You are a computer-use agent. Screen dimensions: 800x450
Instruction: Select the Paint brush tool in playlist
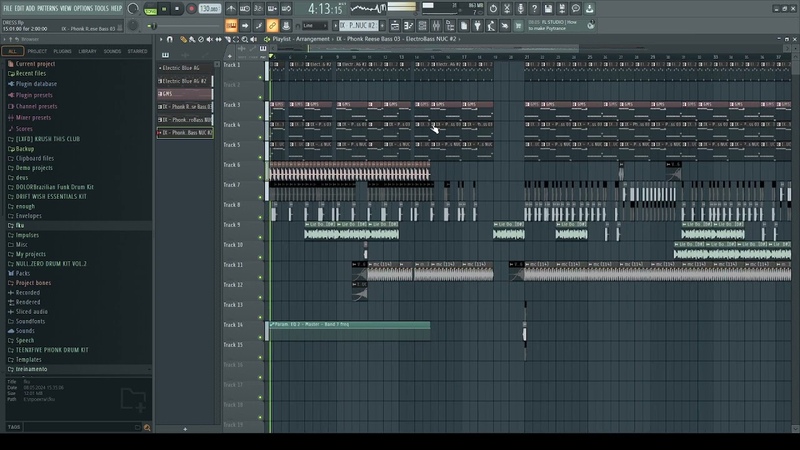(x=192, y=39)
